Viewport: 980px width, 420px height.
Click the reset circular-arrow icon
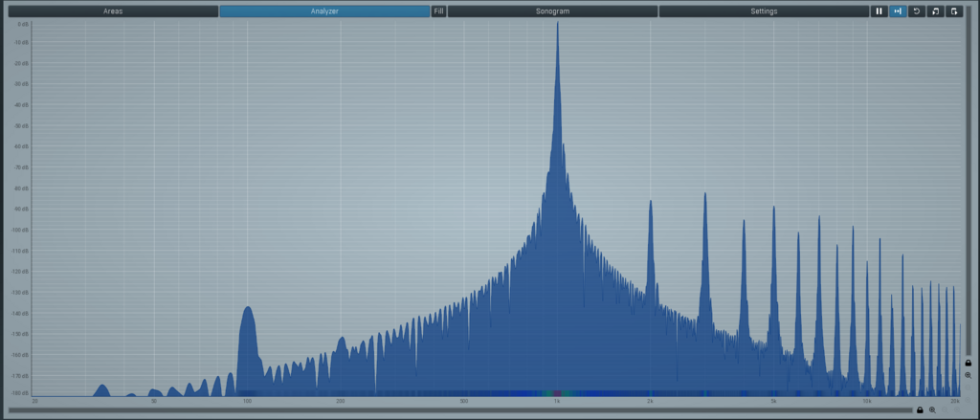pos(916,11)
